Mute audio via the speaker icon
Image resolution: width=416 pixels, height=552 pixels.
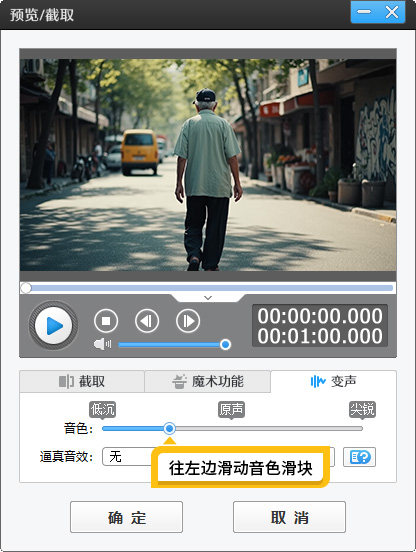tap(102, 344)
